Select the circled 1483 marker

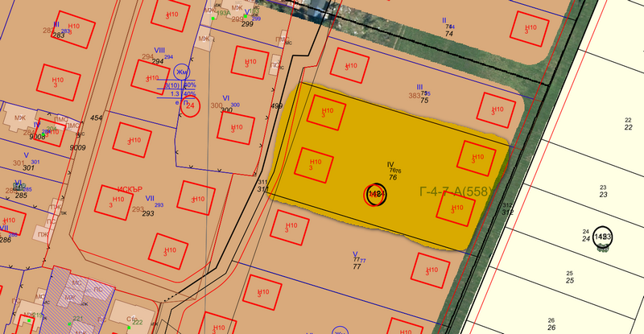click(603, 237)
